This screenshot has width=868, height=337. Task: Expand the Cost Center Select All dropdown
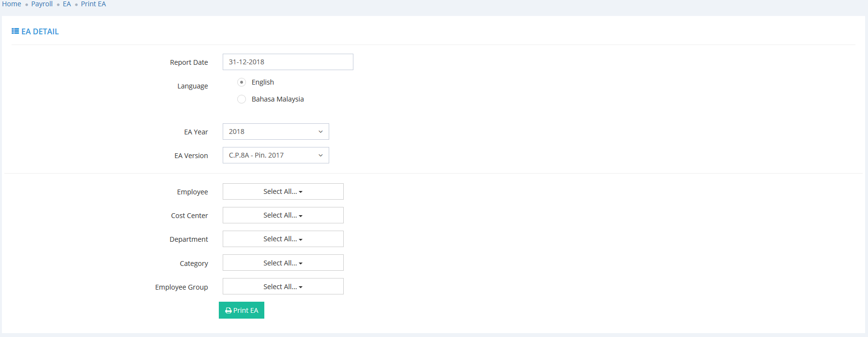(283, 215)
